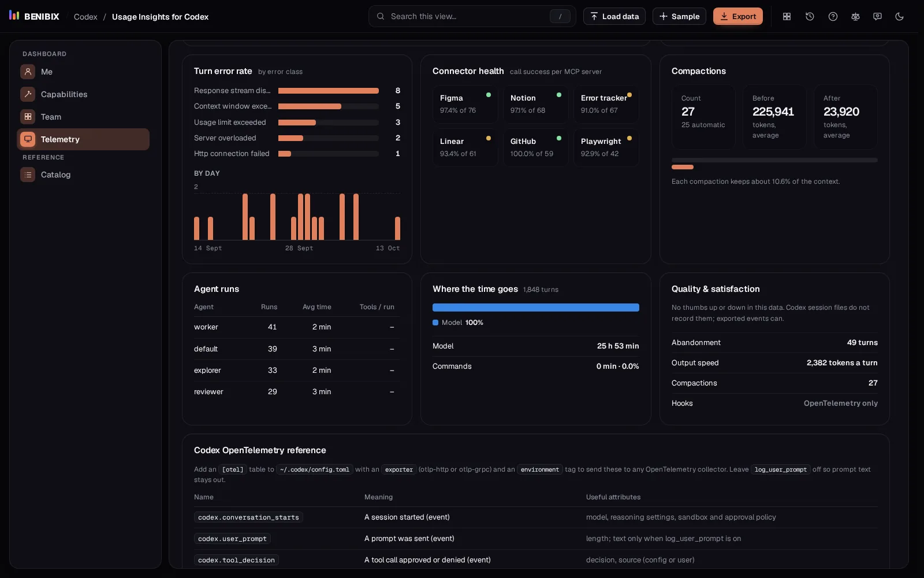Image resolution: width=924 pixels, height=578 pixels.
Task: Click the Me person icon in sidebar
Action: (x=28, y=72)
